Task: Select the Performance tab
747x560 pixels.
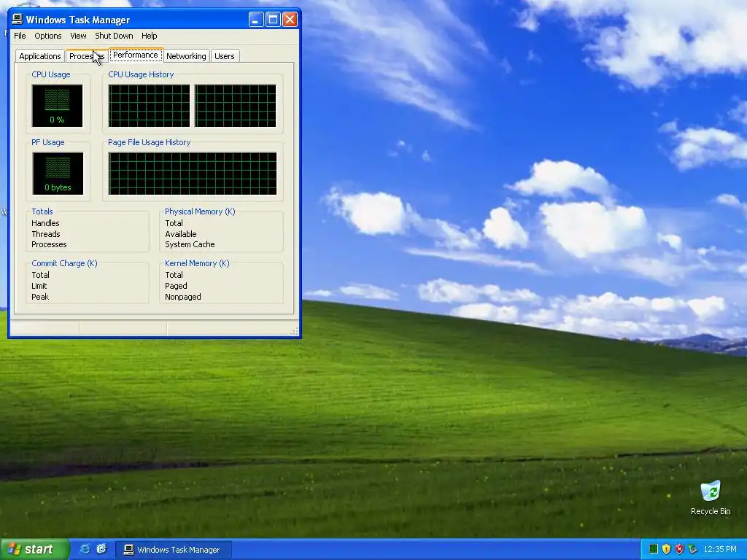Action: pyautogui.click(x=135, y=55)
